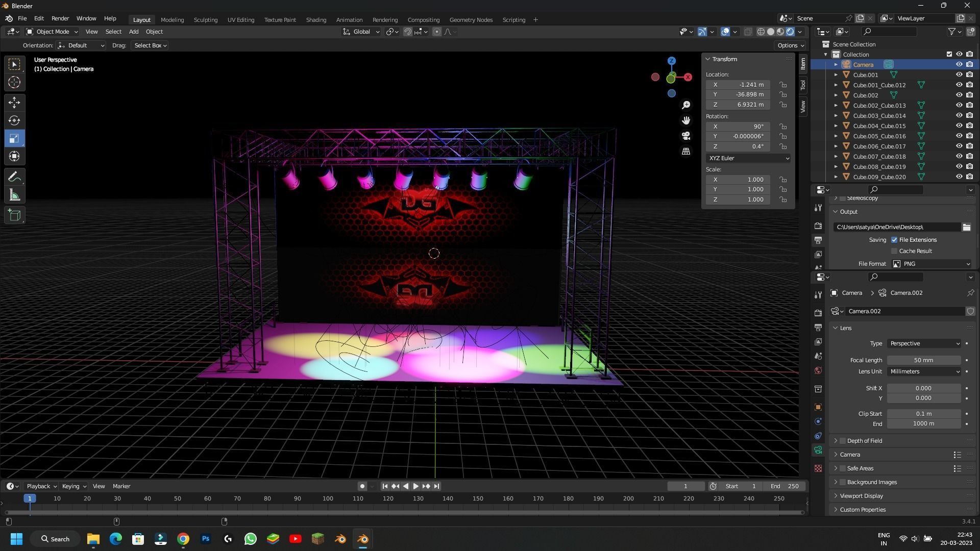Switch to orthographic grid view icon
This screenshot has height=551, width=980.
tap(686, 152)
